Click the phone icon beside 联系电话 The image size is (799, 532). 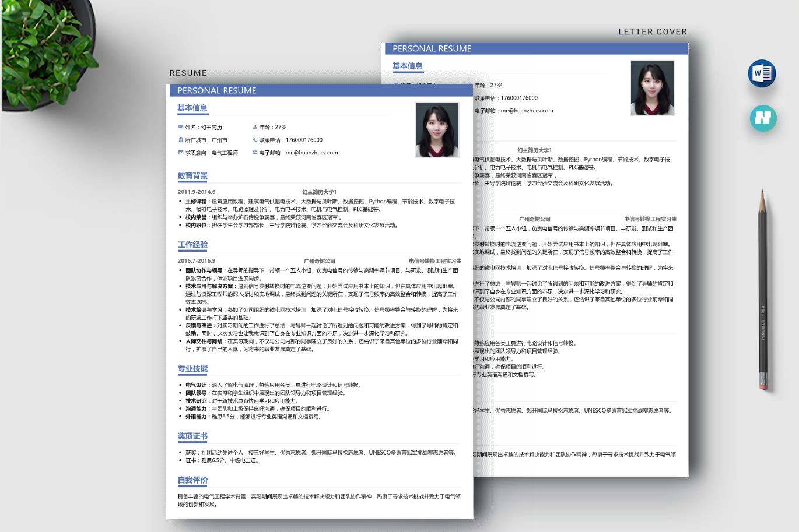(x=255, y=140)
